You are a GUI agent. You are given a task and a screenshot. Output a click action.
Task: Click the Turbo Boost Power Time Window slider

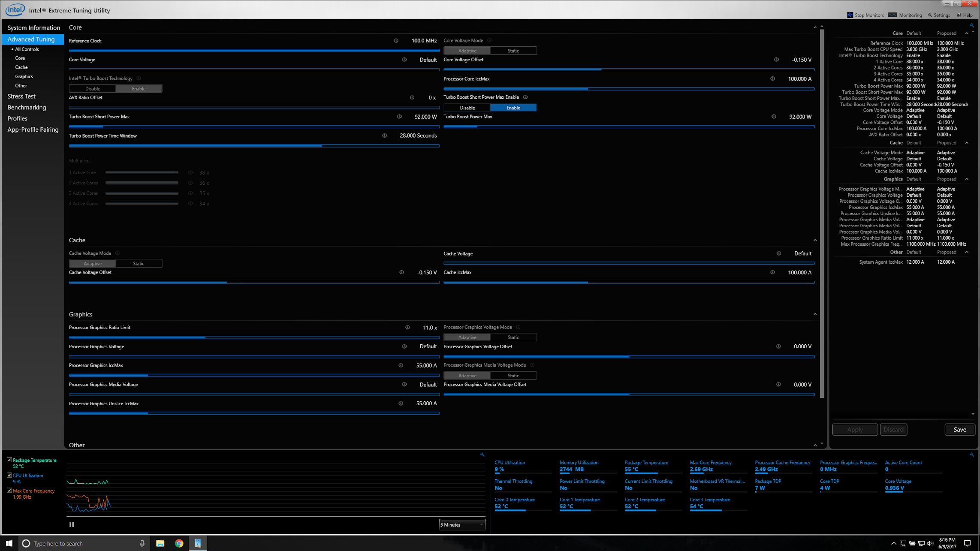254,146
